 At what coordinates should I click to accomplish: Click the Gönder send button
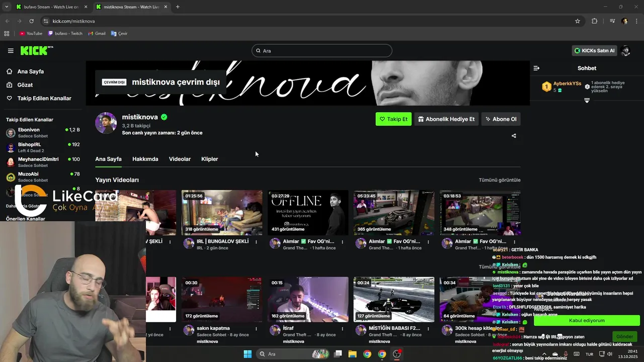624,336
